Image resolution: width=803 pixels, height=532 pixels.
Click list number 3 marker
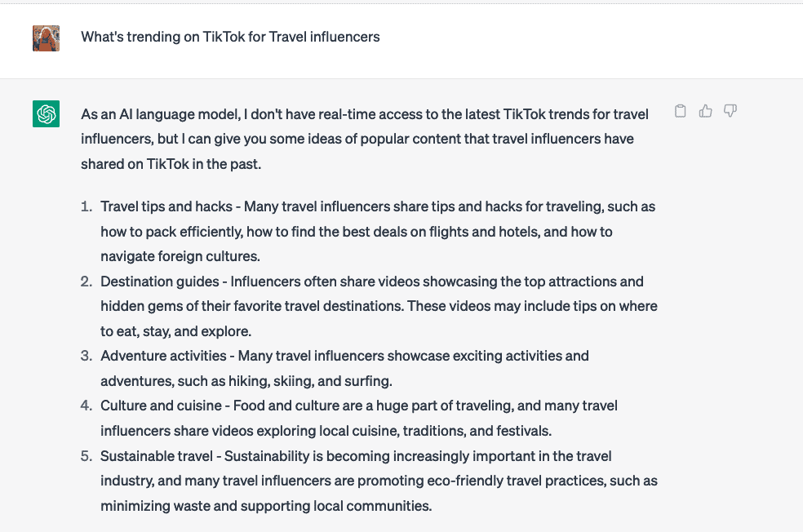(87, 356)
